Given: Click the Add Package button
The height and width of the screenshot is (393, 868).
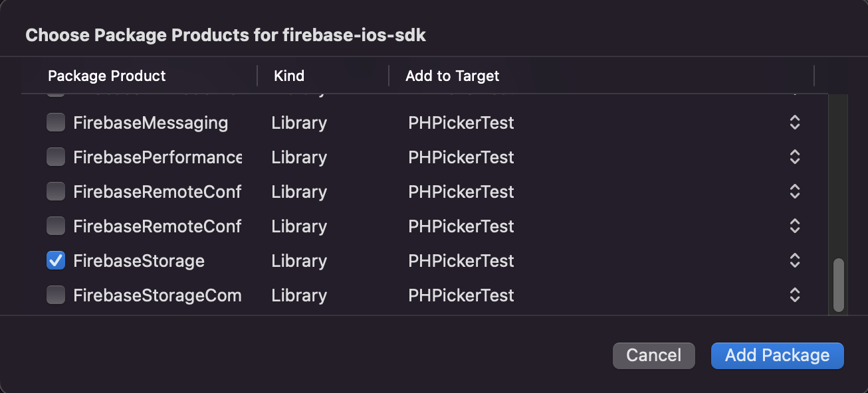Looking at the screenshot, I should 777,355.
